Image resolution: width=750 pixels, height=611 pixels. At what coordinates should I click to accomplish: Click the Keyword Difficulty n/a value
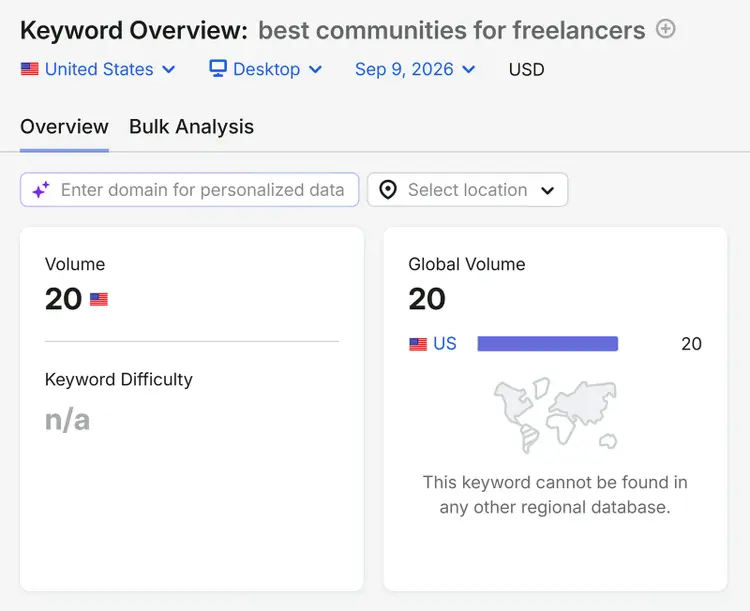click(x=67, y=420)
